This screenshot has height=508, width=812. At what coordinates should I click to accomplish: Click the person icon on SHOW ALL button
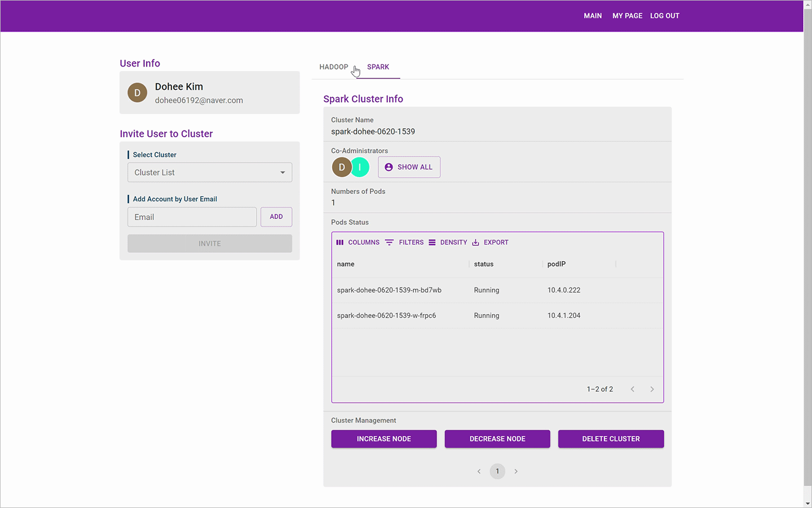[389, 167]
